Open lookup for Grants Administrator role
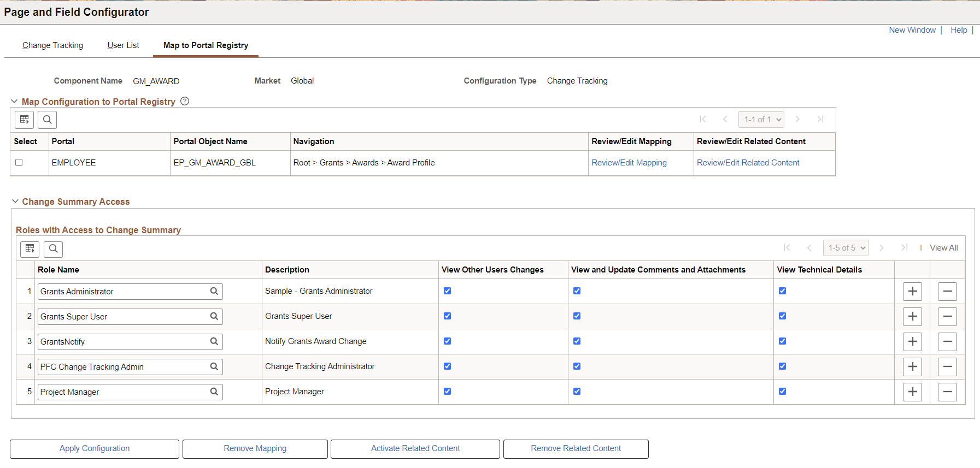Screen dimensions: 980x468 pos(214,292)
